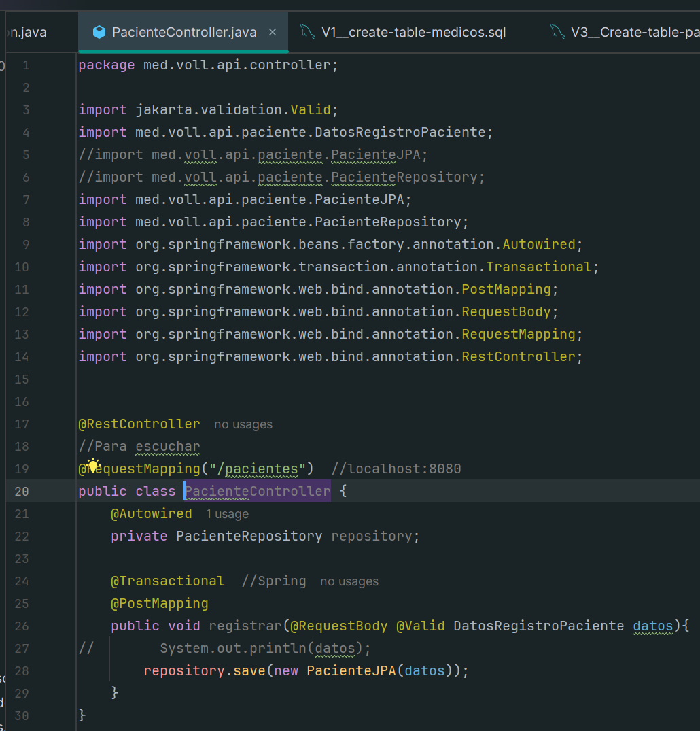Click "PacienteJPA" constructor call on line 28
This screenshot has width=700, height=731.
[351, 671]
